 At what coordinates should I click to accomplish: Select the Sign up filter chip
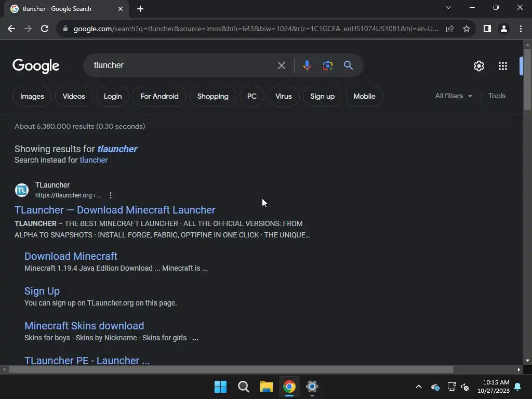[x=322, y=96]
